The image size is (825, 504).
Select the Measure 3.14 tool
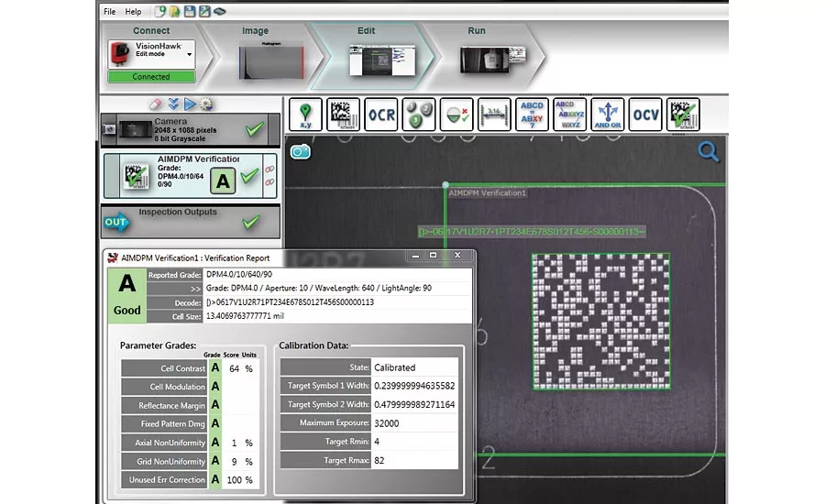tap(494, 115)
